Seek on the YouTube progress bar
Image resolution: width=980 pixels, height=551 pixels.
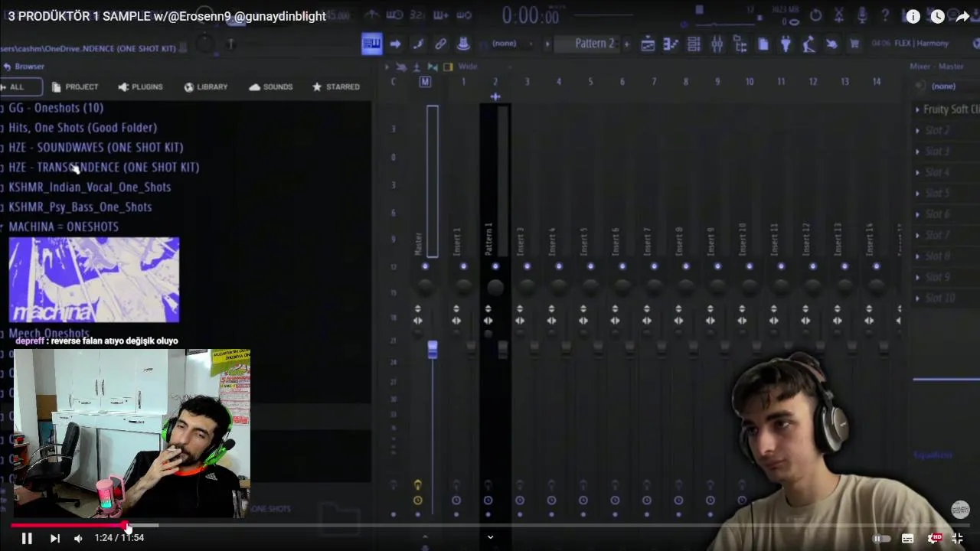tap(490, 526)
